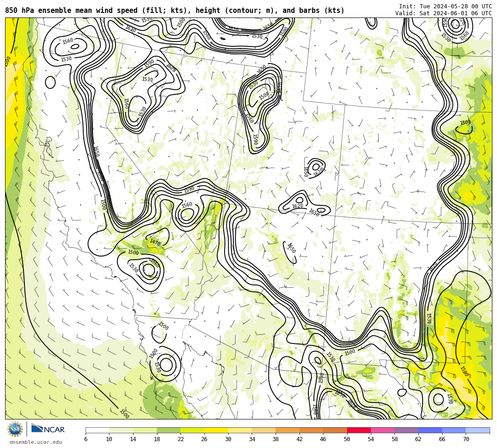Pick the pale yellow 30–34 kts swatch
497x448 pixels.
point(240,430)
